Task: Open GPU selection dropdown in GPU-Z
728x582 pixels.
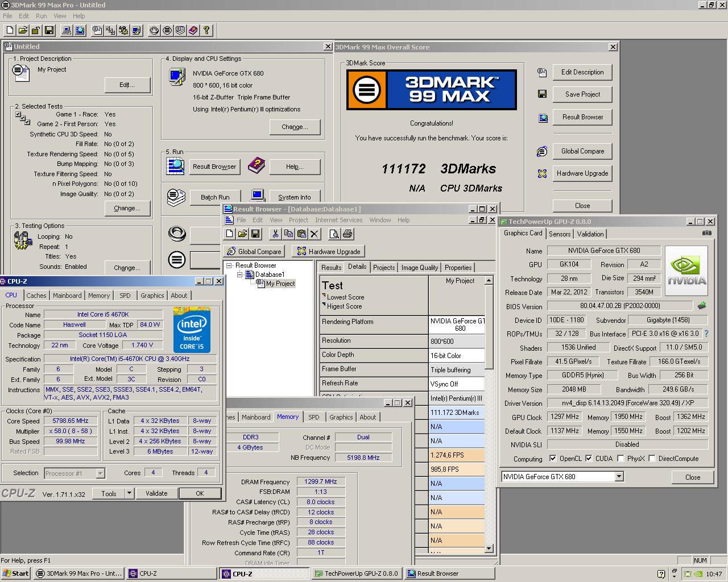Action: (x=619, y=476)
